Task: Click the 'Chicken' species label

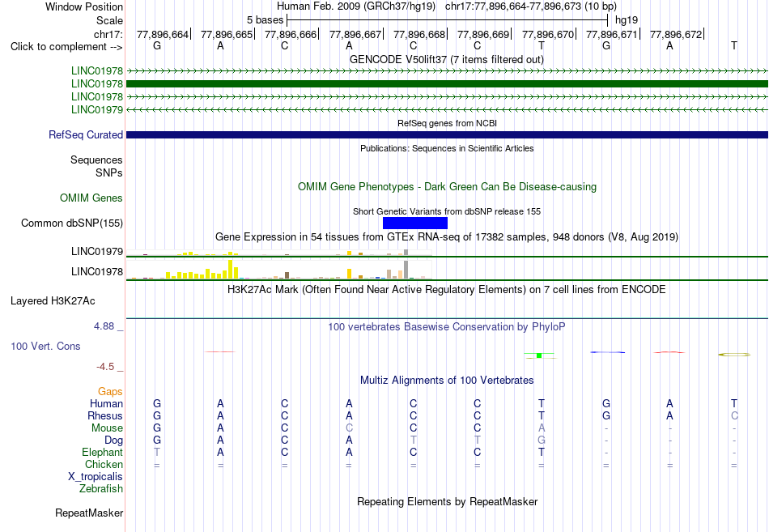Action: click(104, 464)
